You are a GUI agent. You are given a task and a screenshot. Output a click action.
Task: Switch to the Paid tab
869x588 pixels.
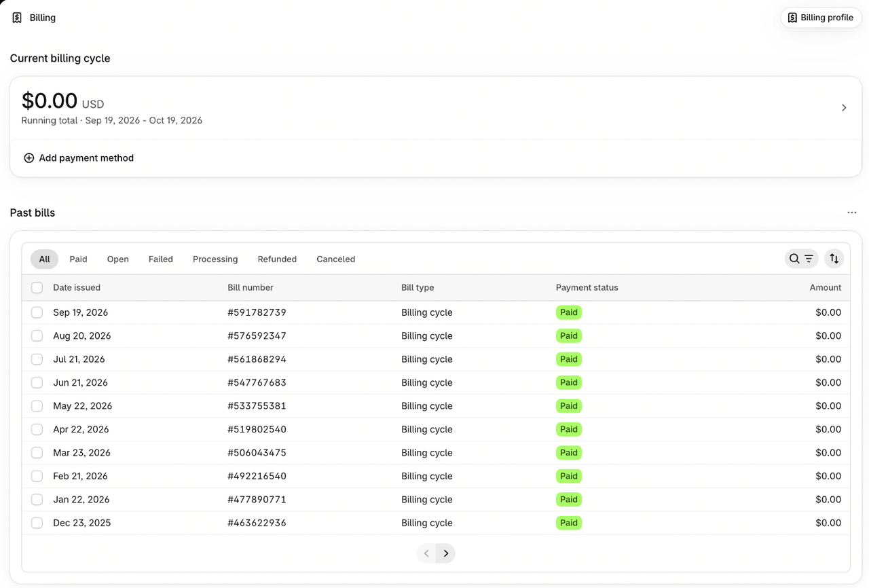(x=78, y=259)
